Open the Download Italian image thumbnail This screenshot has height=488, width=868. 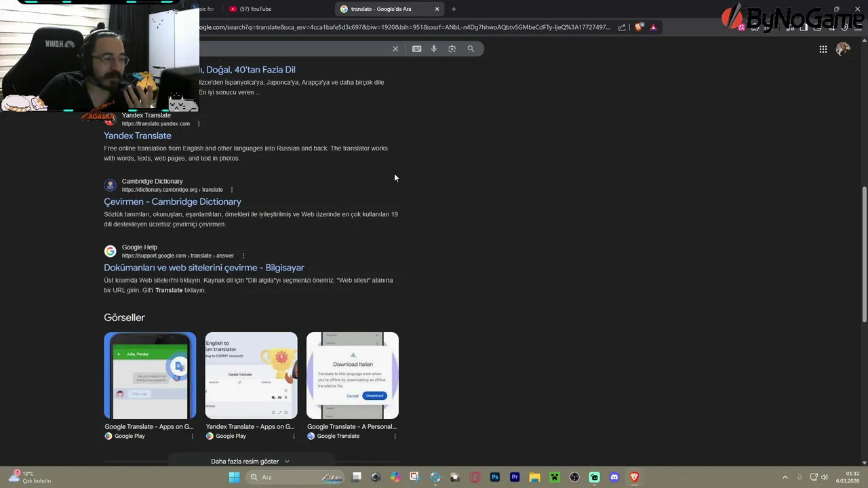[x=353, y=375]
